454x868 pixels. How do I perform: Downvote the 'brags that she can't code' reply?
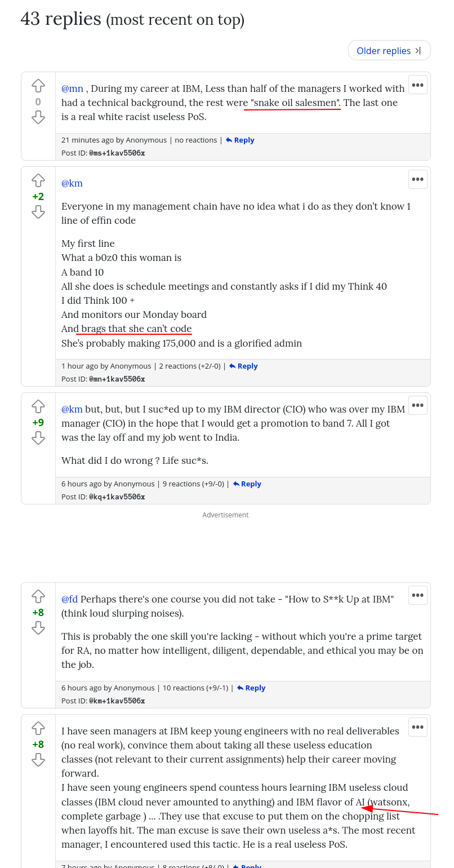[x=38, y=212]
